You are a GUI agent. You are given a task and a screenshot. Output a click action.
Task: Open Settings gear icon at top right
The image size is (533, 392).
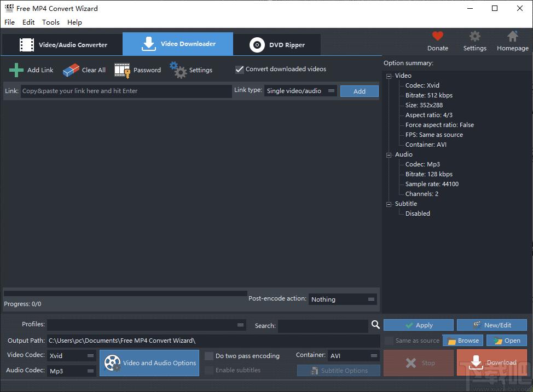475,36
